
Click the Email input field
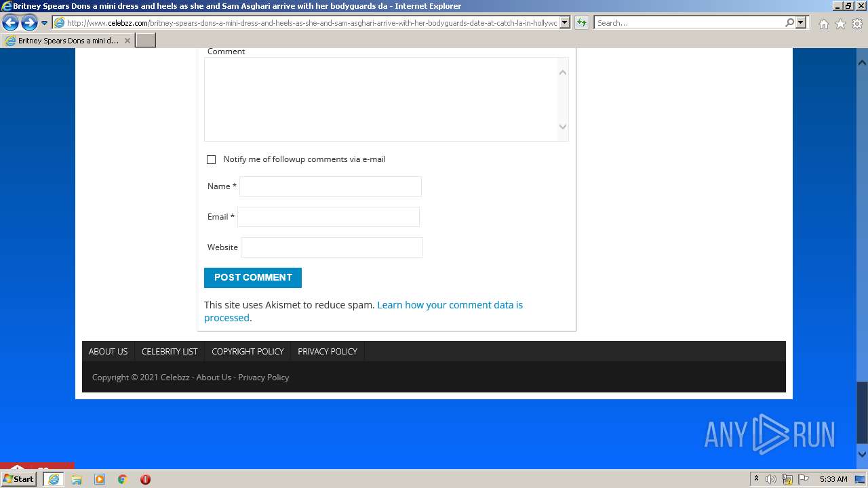click(x=328, y=217)
